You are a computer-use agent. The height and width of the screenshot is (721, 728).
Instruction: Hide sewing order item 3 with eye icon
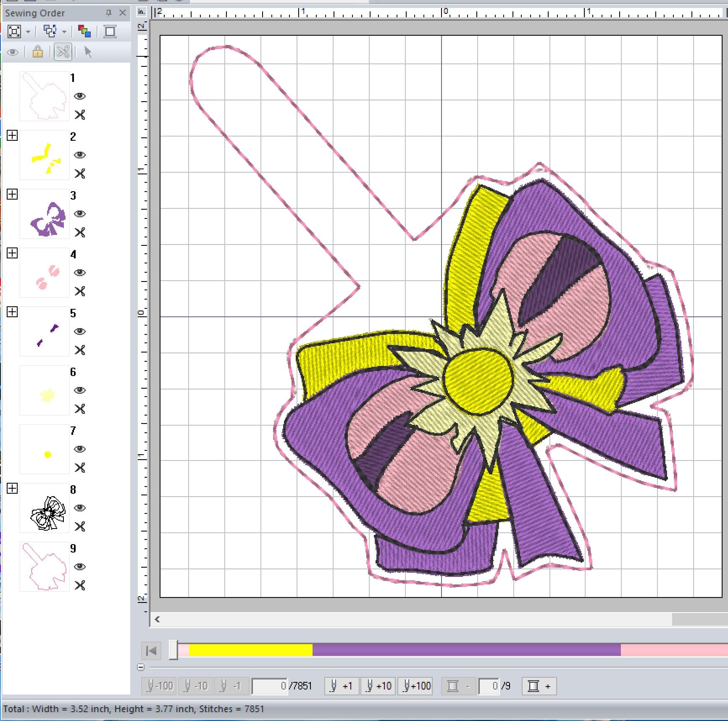(80, 214)
